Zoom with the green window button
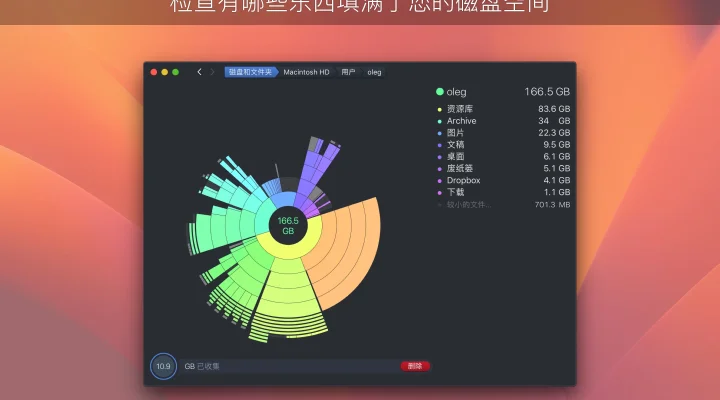 (175, 72)
